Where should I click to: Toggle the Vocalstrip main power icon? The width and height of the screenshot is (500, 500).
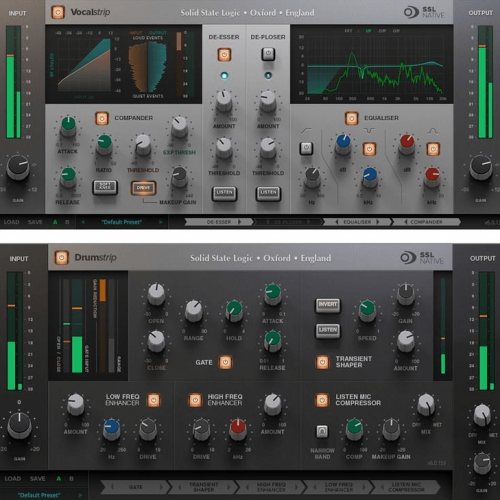(58, 12)
